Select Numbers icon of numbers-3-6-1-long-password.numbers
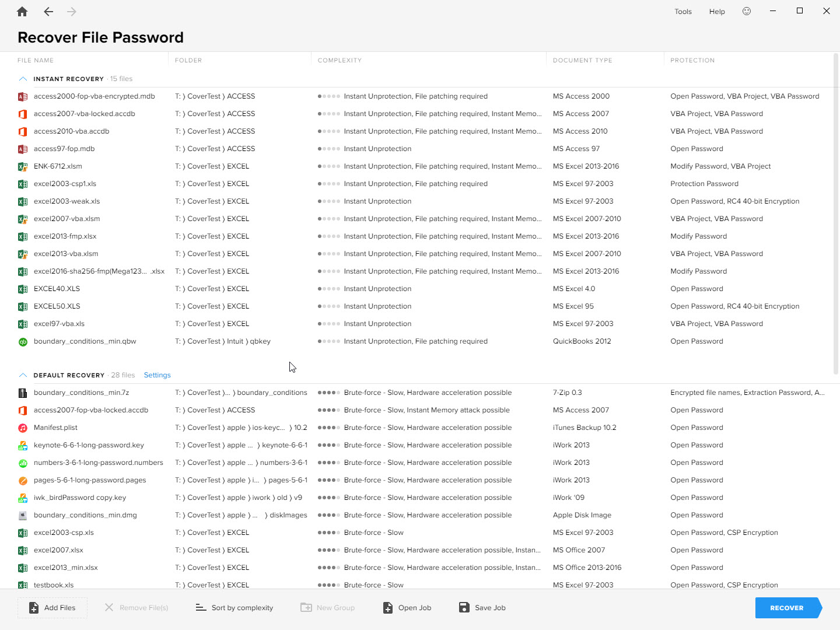The image size is (840, 630). (23, 463)
